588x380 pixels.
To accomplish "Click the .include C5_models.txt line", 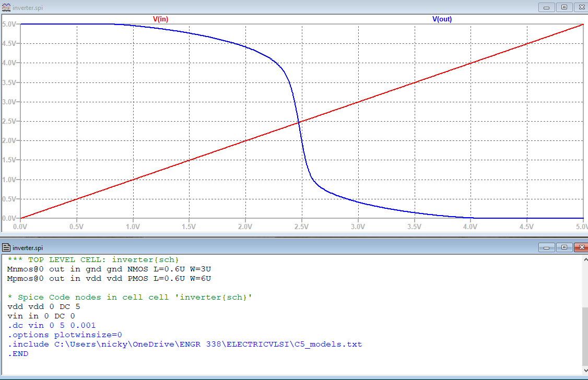I will 184,344.
